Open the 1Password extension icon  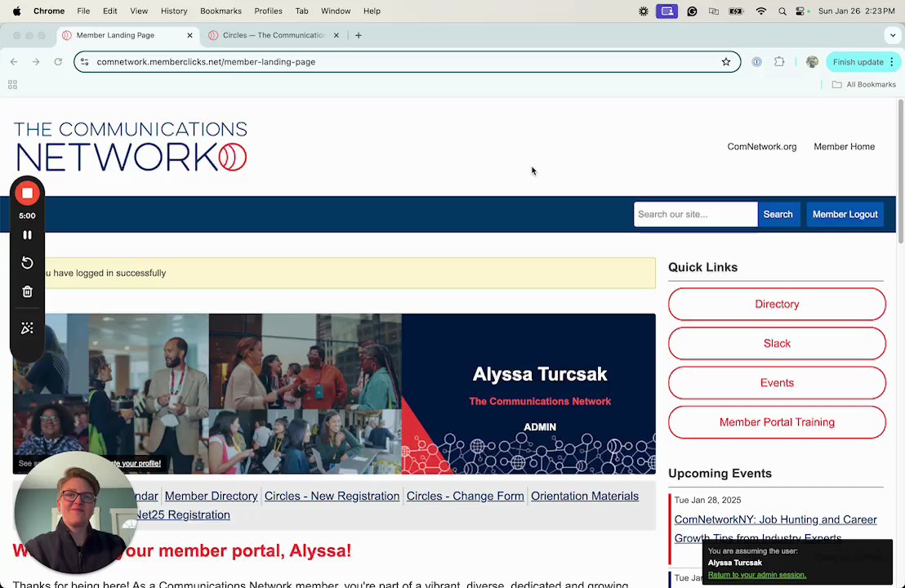pyautogui.click(x=756, y=62)
